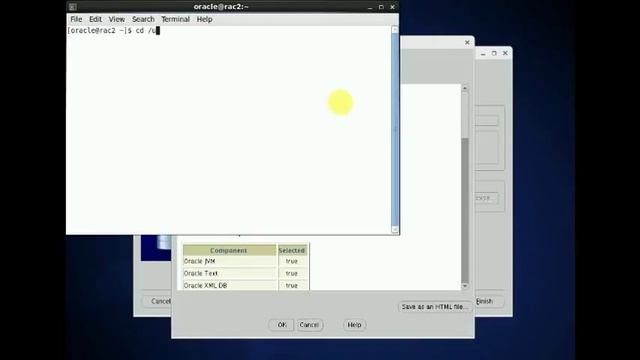Click 'true' value for Oracle JVM

[292, 261]
